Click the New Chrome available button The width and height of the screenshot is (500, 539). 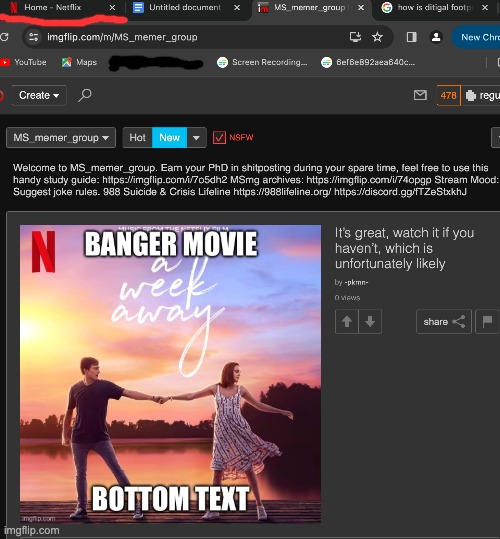click(x=476, y=37)
